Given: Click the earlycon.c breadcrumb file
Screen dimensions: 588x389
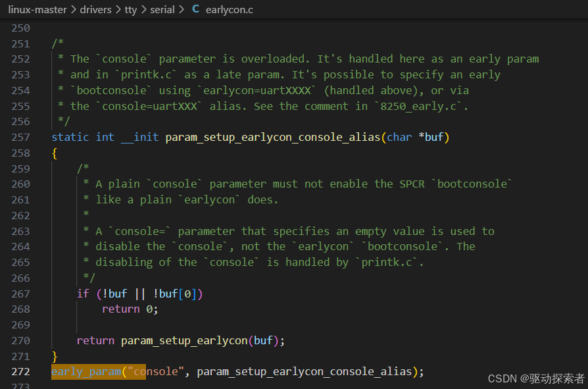Looking at the screenshot, I should [229, 10].
